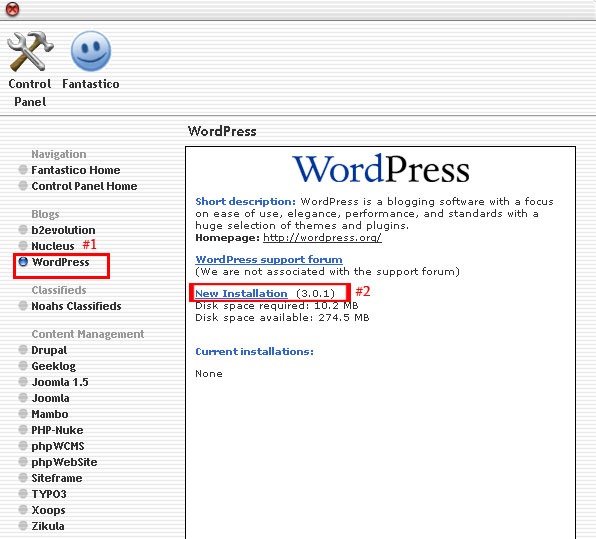The image size is (596, 539).
Task: Select Nucleus under Blogs
Action: 53,246
